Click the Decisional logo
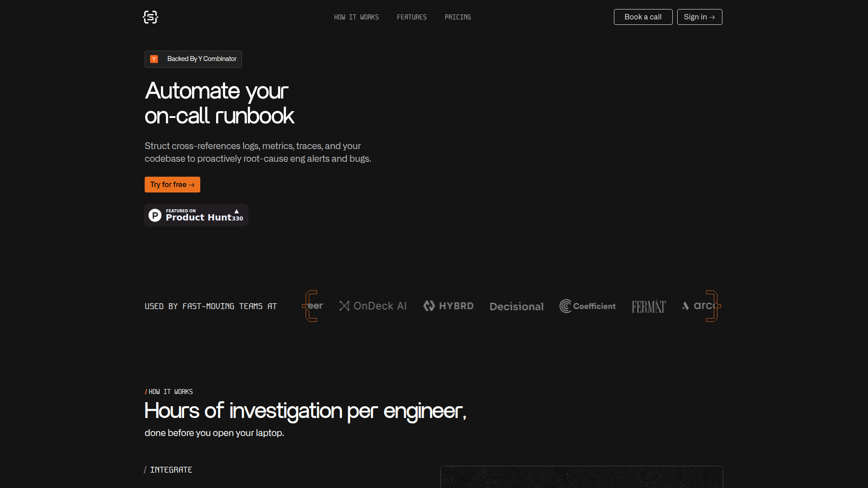This screenshot has height=488, width=868. click(516, 306)
